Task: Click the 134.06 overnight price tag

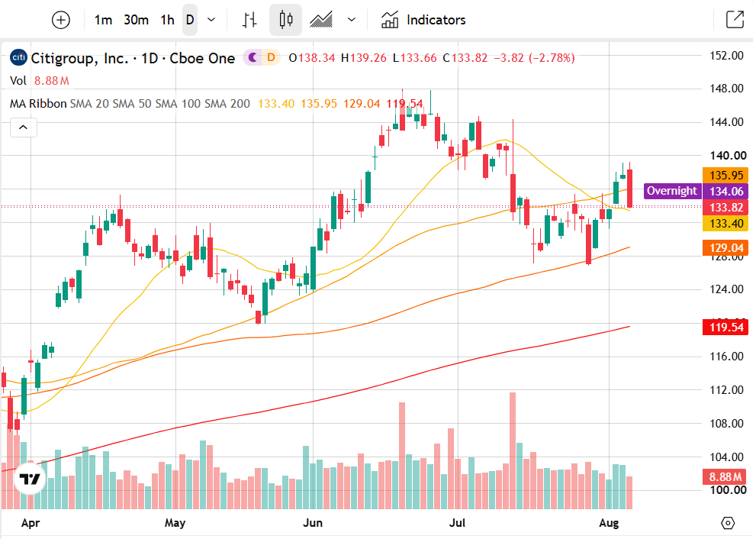Action: click(725, 191)
